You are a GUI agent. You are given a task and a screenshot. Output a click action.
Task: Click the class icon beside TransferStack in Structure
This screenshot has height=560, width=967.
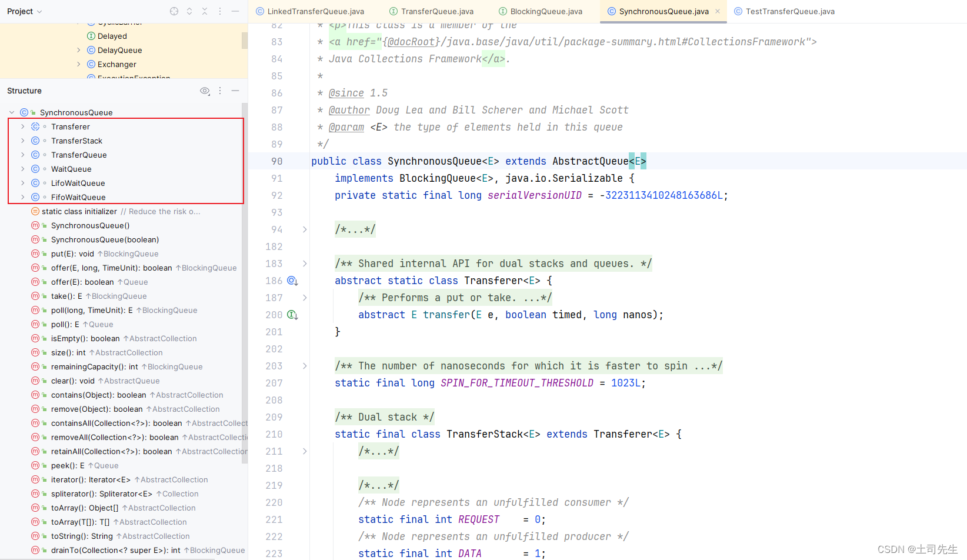pos(35,141)
